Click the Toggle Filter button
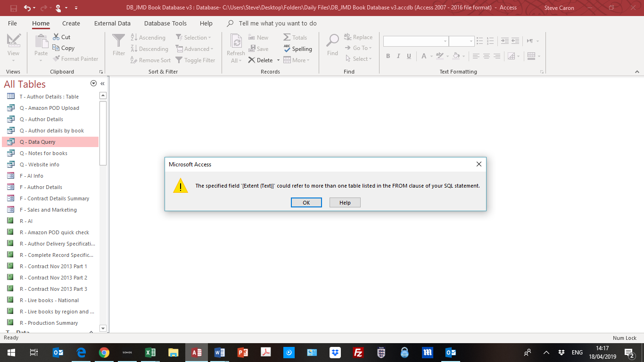This screenshot has height=362, width=644. (x=196, y=60)
